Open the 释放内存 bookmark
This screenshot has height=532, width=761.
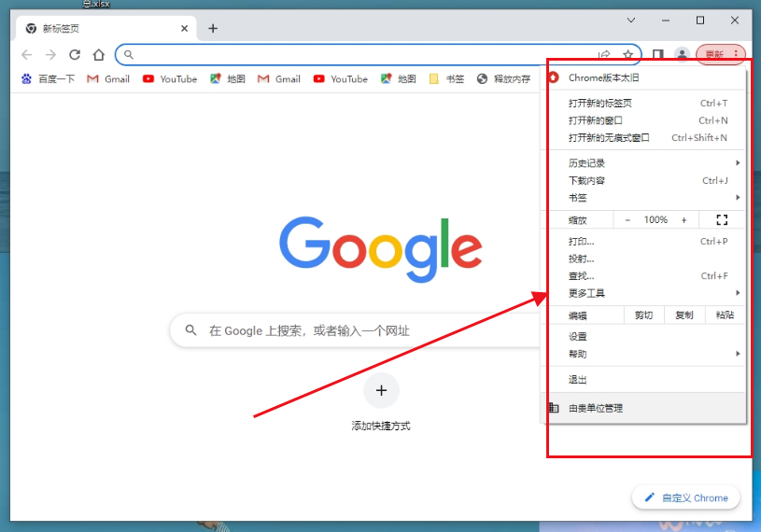[504, 78]
